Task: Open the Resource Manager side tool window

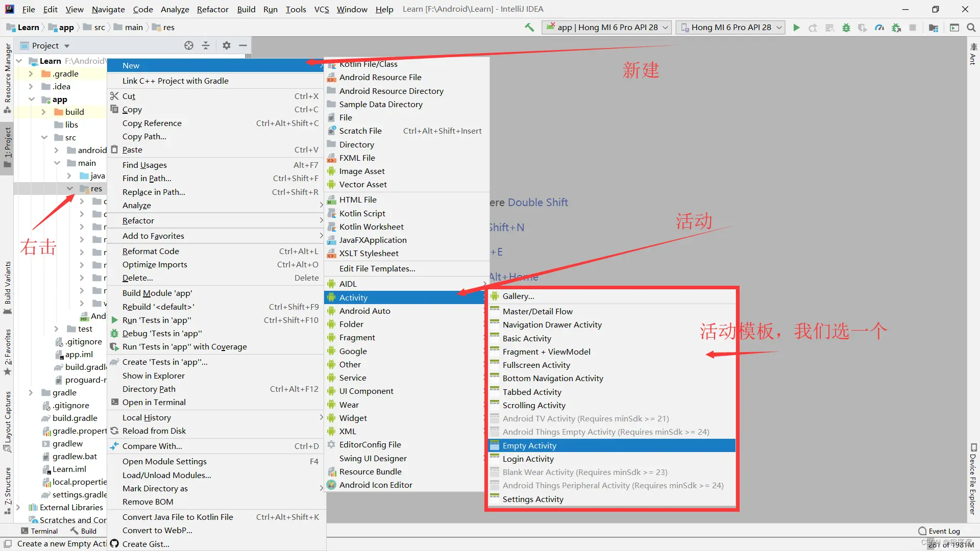Action: click(7, 78)
